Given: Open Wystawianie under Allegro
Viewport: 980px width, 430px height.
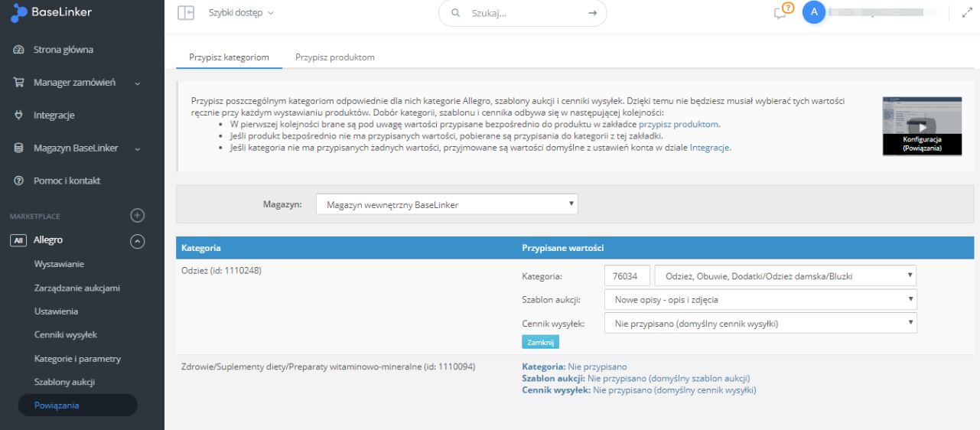Looking at the screenshot, I should 59,264.
